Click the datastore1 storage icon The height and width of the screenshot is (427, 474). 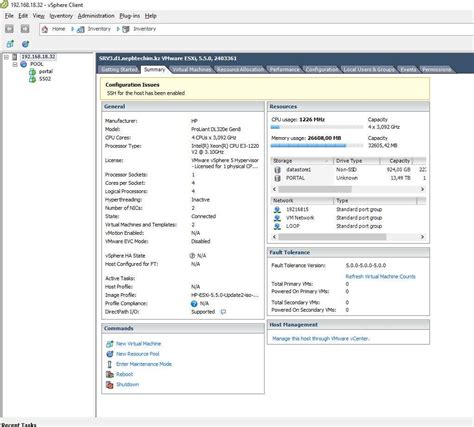coord(277,170)
